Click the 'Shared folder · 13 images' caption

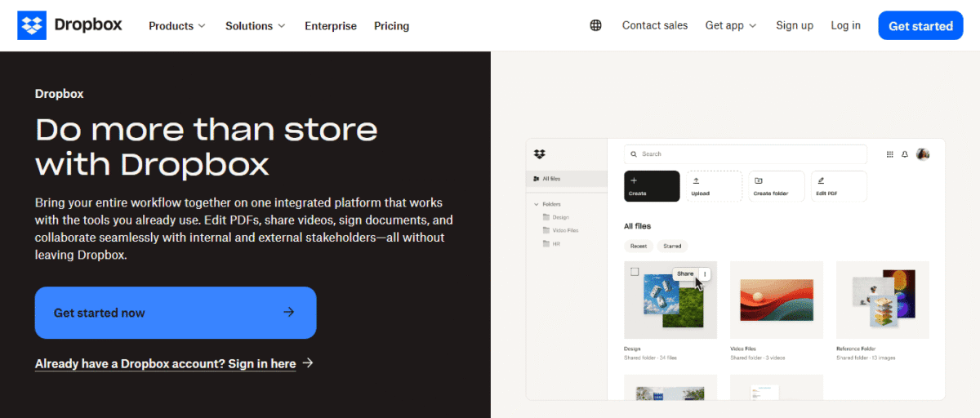865,358
